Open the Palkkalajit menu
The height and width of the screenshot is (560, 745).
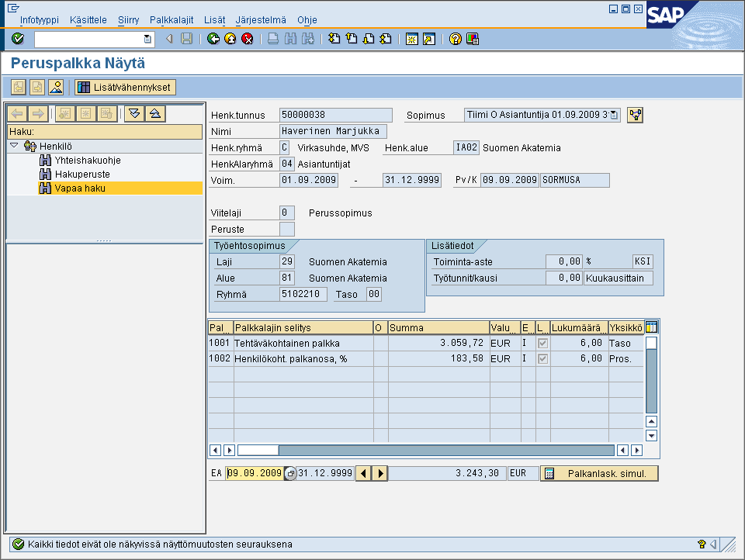pyautogui.click(x=172, y=20)
